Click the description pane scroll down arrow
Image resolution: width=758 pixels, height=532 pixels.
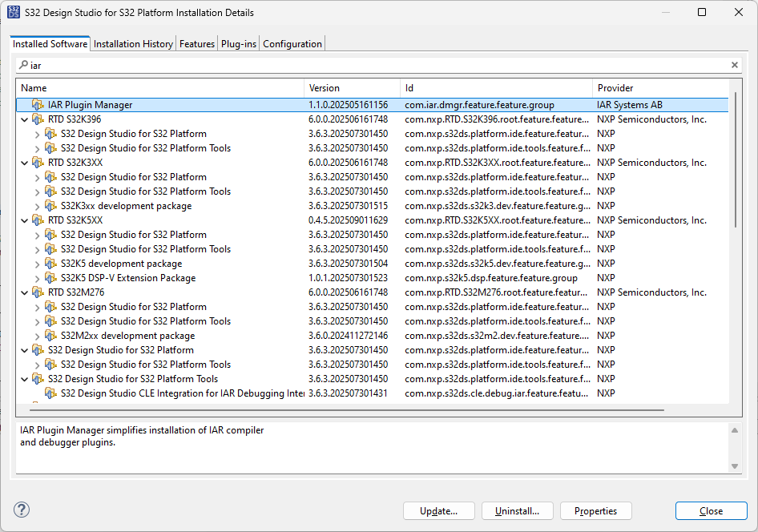pyautogui.click(x=735, y=466)
